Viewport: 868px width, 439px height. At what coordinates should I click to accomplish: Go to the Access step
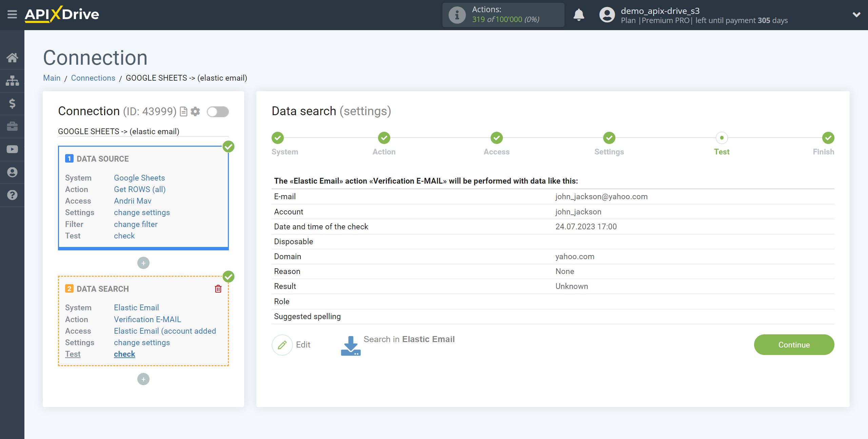(497, 138)
